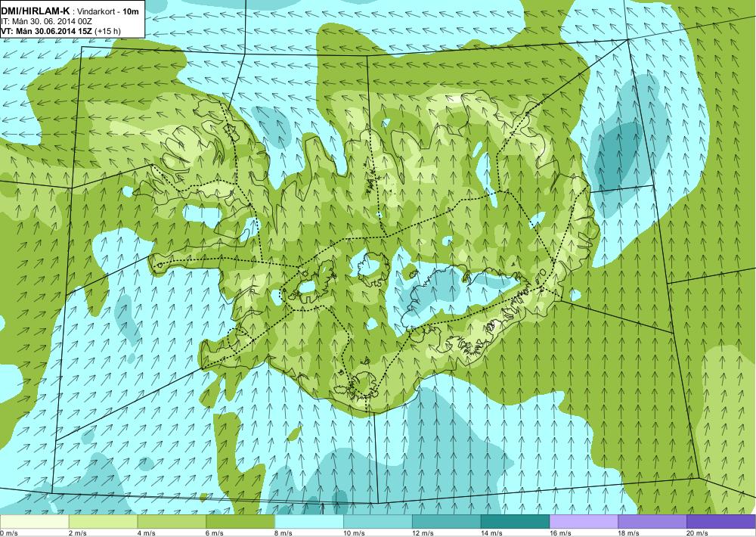This screenshot has width=756, height=537.
Task: Click the "8 m/s" legend label
Action: point(284,533)
